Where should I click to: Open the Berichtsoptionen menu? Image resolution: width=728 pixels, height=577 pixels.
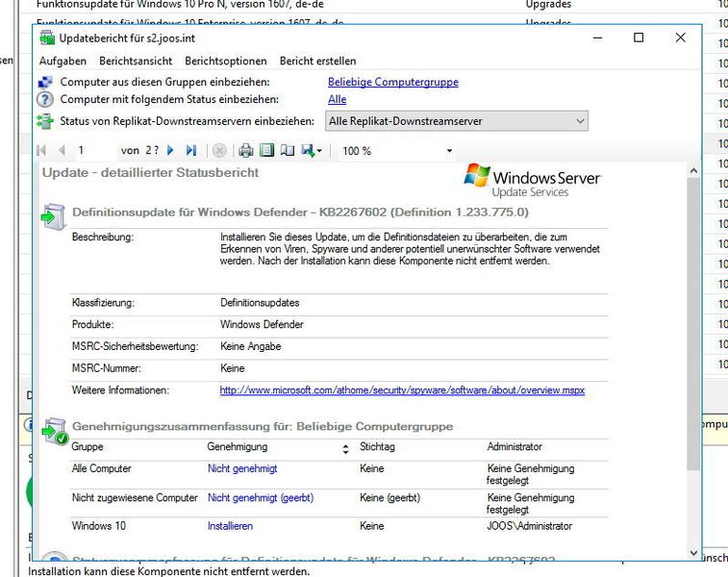click(226, 61)
